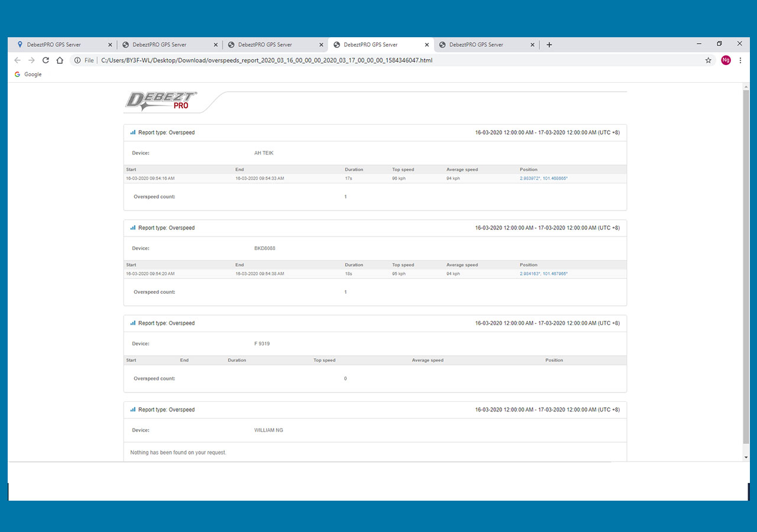Click start time 16-03-2020 09:54:20 AM
The height and width of the screenshot is (532, 757).
[150, 274]
